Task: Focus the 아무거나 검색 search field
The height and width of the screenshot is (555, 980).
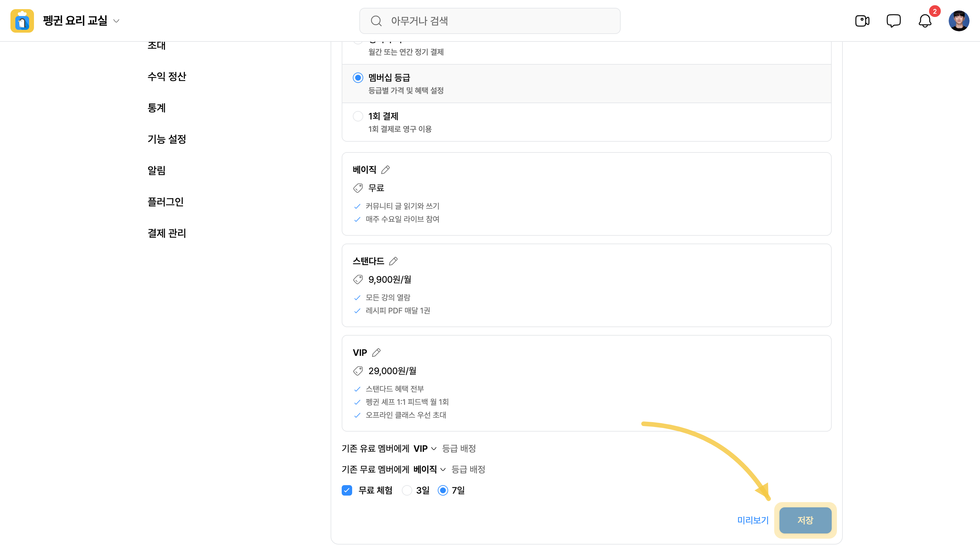Action: click(x=490, y=21)
